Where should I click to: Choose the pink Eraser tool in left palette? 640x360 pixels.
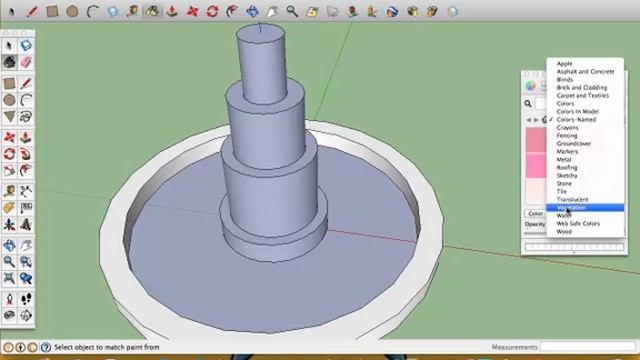[x=26, y=62]
